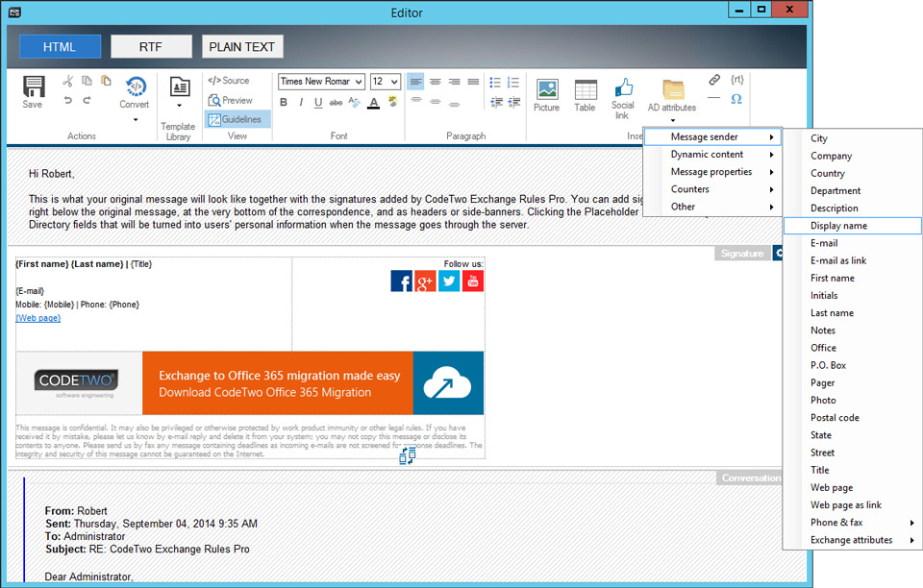Switch to the PLAIN TEXT tab
The image size is (923, 588).
[242, 47]
